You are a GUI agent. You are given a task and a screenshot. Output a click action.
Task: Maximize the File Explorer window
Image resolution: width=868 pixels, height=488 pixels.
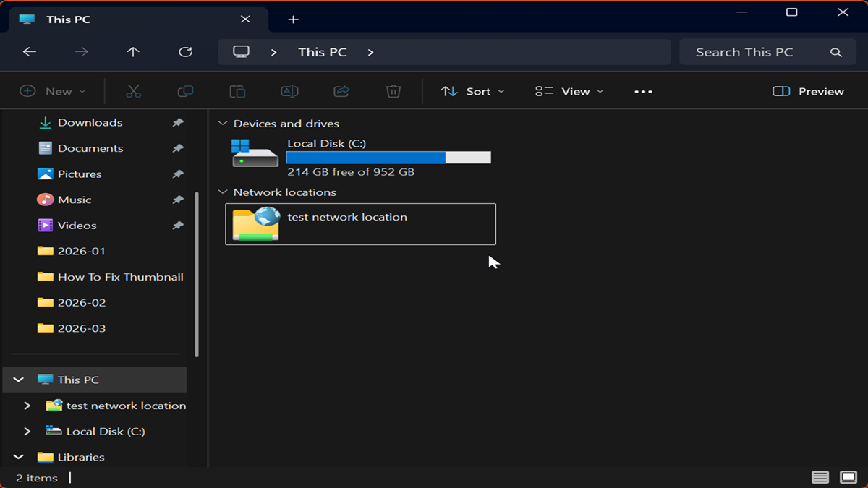tap(792, 12)
